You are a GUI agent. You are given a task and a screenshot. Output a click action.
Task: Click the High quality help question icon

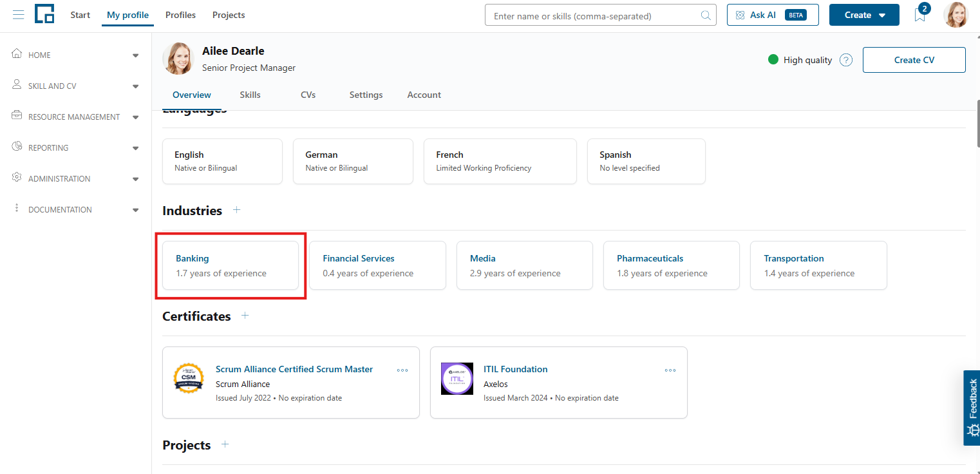click(846, 60)
